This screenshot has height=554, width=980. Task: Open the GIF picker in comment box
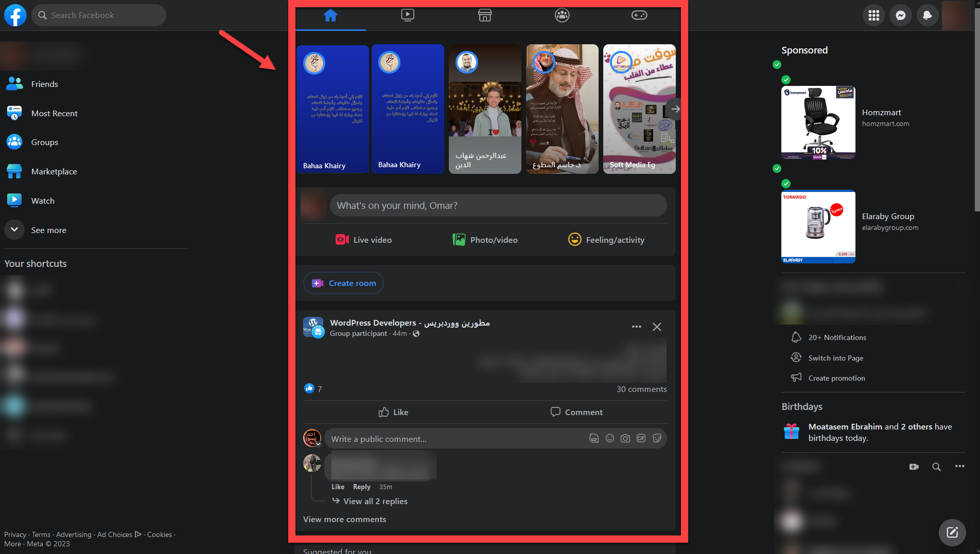641,438
